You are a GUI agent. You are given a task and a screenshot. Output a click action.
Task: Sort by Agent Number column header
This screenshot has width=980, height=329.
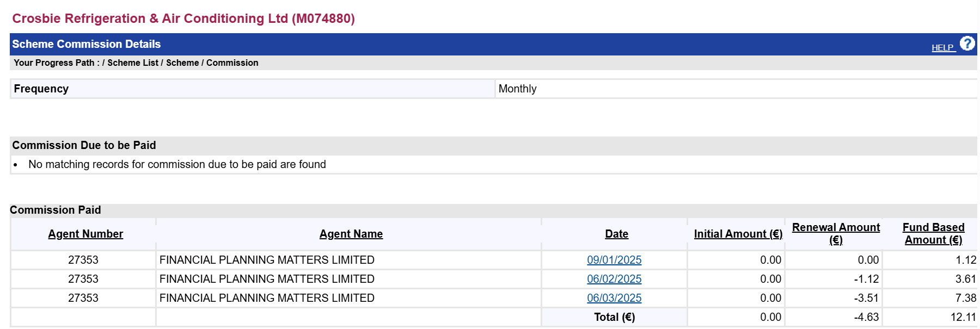click(85, 234)
